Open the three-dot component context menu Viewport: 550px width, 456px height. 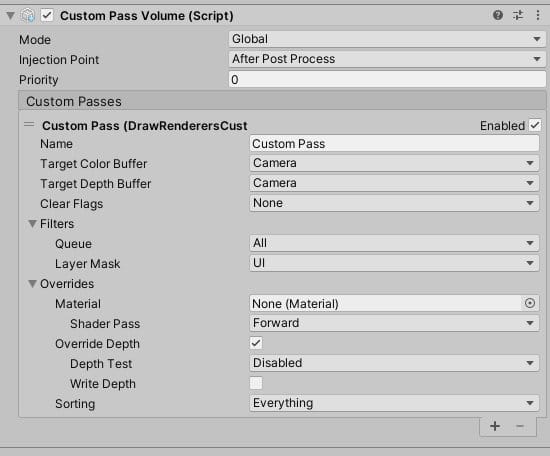(x=538, y=15)
